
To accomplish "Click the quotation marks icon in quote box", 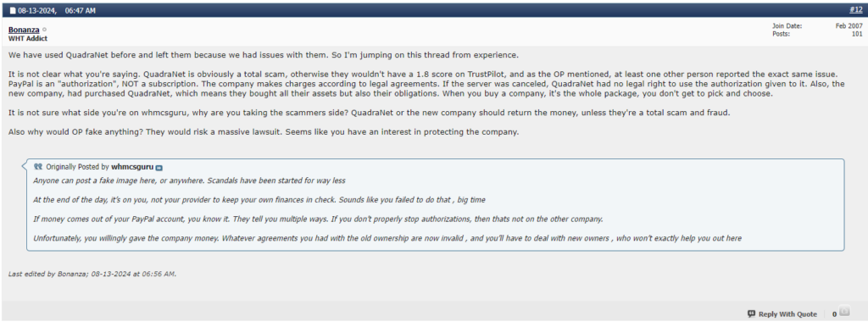I will click(38, 167).
